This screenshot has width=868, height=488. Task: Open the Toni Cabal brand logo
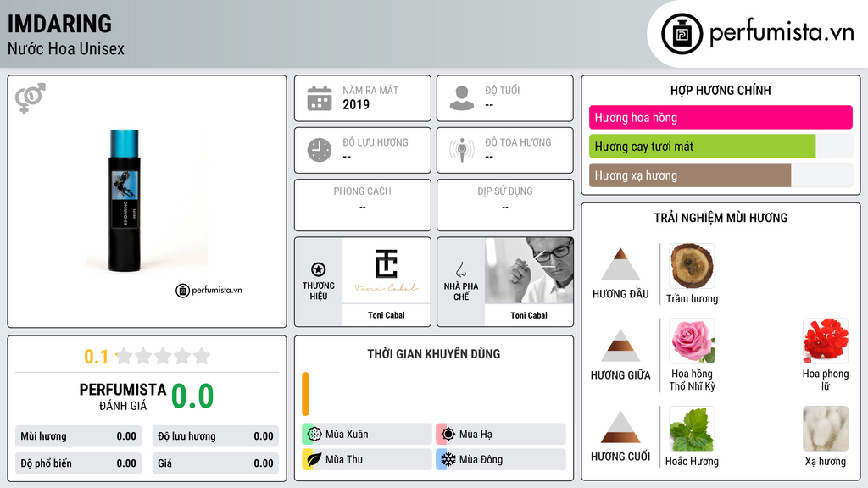coord(387,270)
